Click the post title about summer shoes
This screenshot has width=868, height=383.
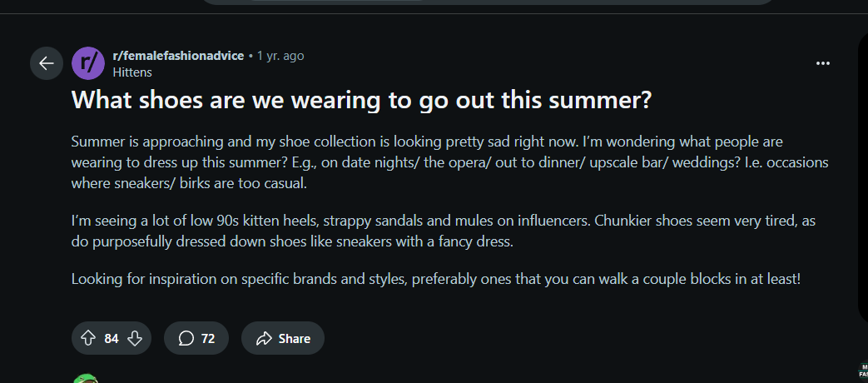click(x=361, y=100)
